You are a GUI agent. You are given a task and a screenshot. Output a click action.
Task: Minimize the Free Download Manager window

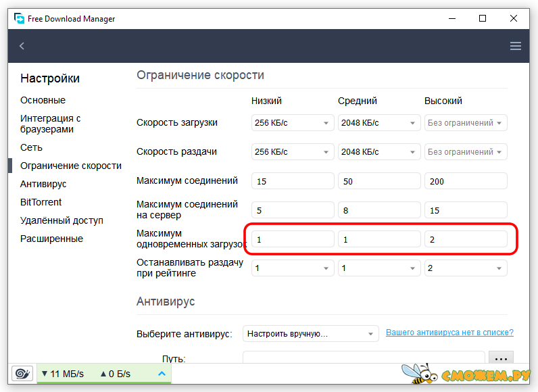tap(452, 18)
